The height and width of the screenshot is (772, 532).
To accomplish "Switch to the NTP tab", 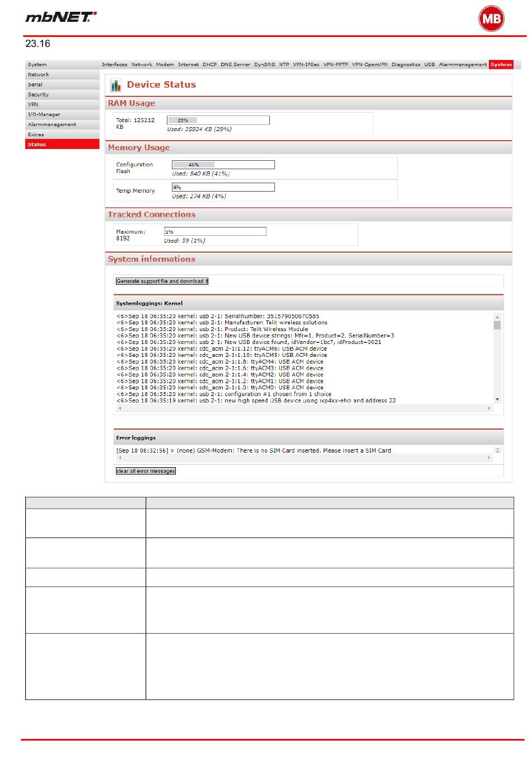I will click(x=284, y=64).
